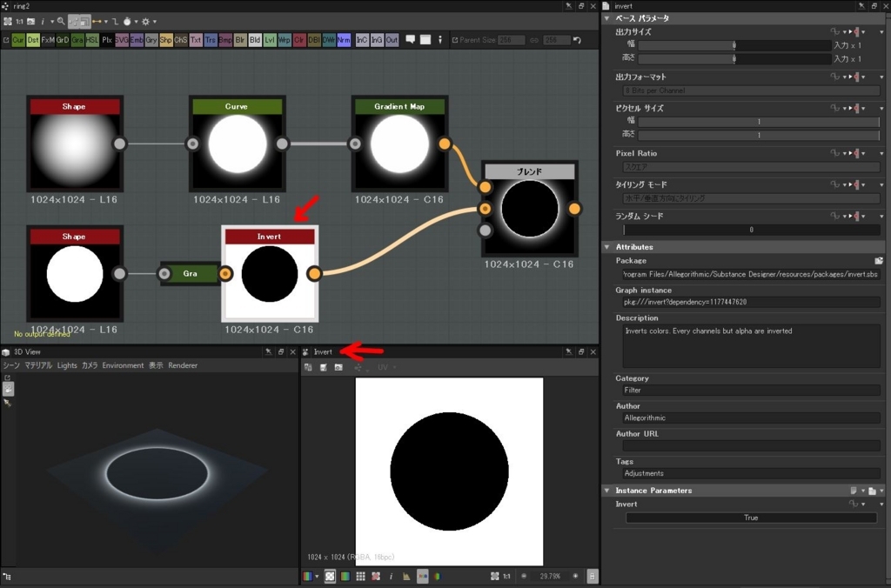
Task: Reset graph zoom to 1:1
Action: pyautogui.click(x=19, y=22)
